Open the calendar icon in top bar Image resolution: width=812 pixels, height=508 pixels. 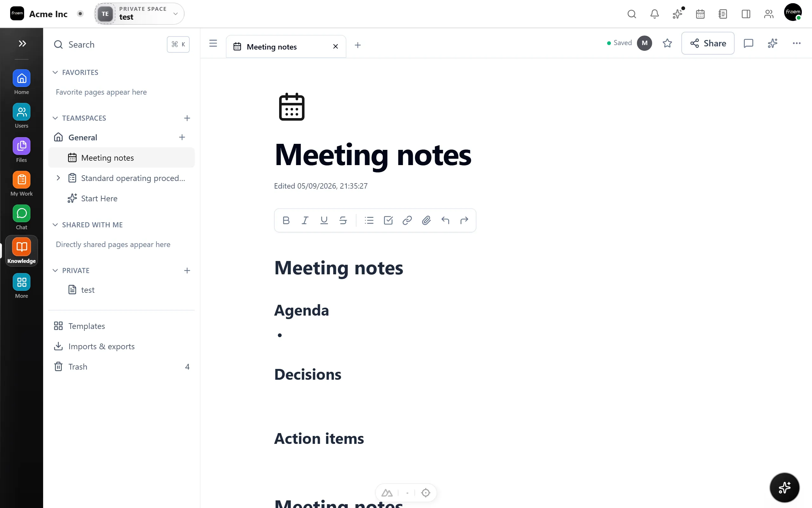click(x=700, y=14)
